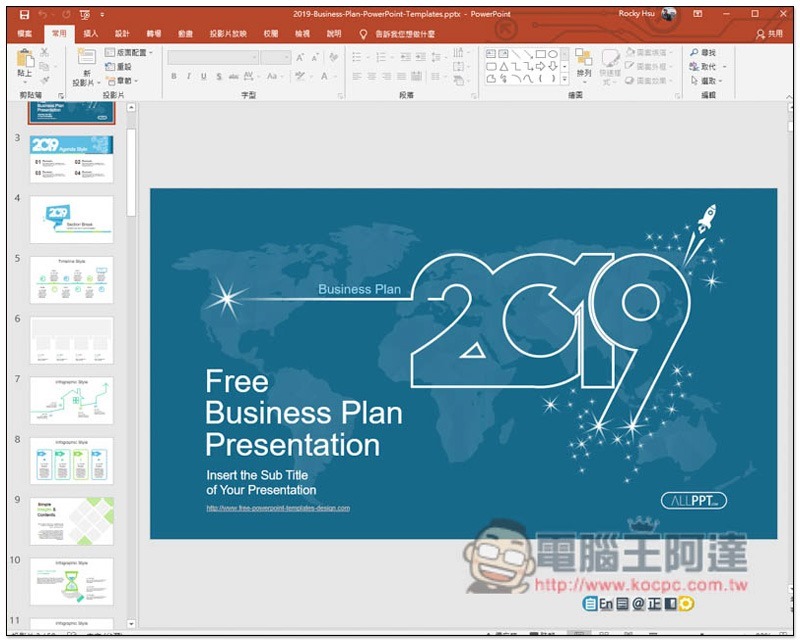Select the Rectangle shape in the gallery

(540, 54)
